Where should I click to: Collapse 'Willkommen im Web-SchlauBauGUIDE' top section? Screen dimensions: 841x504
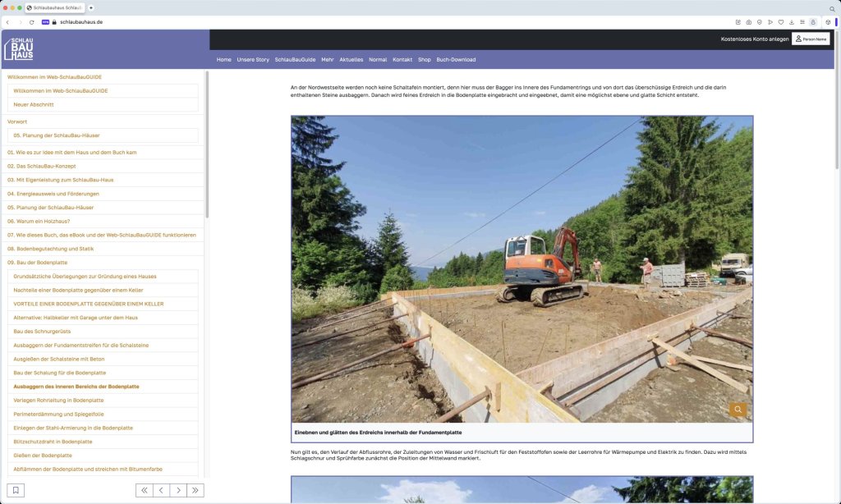click(54, 76)
